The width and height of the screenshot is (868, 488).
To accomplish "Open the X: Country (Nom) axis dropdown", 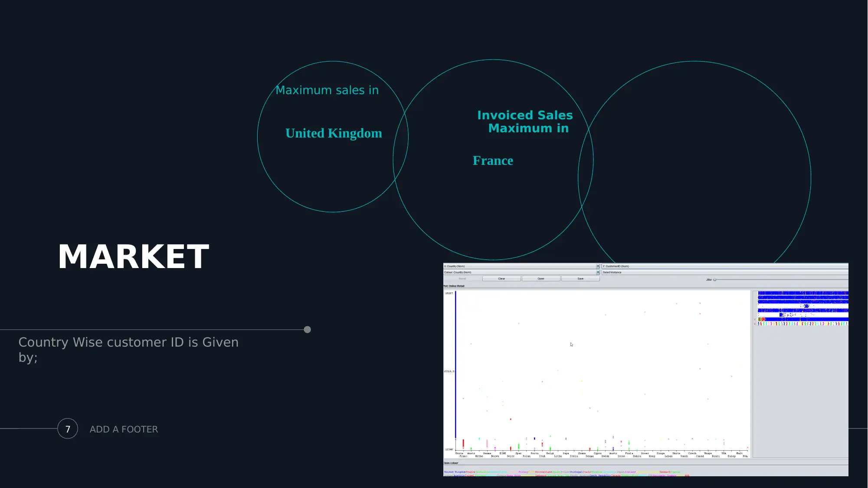I will [521, 266].
